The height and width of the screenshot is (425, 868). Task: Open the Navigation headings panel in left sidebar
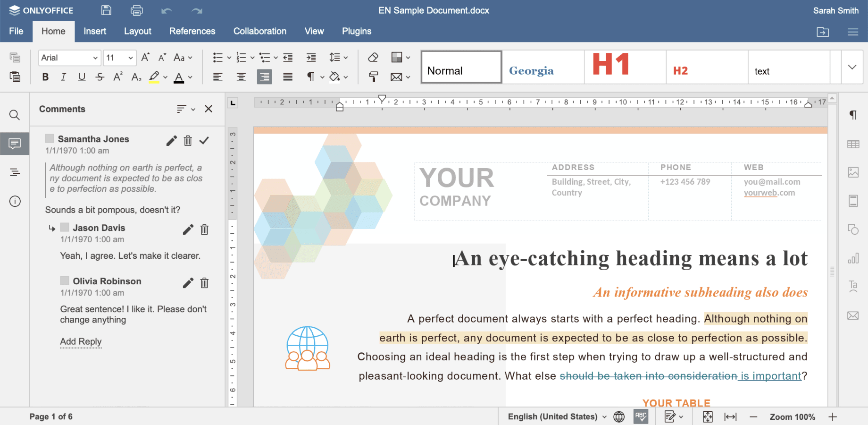click(x=14, y=172)
